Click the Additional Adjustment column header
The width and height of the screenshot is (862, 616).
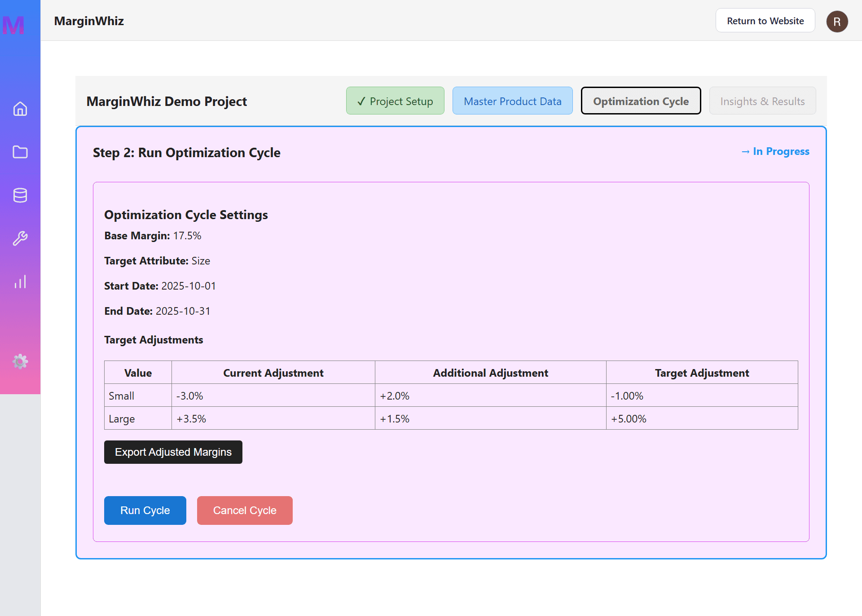pyautogui.click(x=490, y=373)
